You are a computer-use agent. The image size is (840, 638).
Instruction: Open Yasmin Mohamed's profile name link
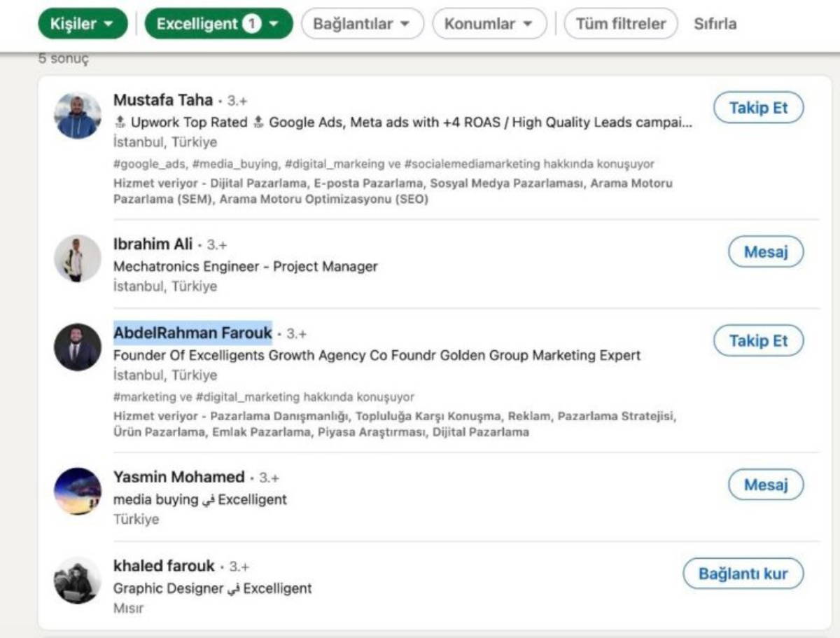click(x=178, y=477)
